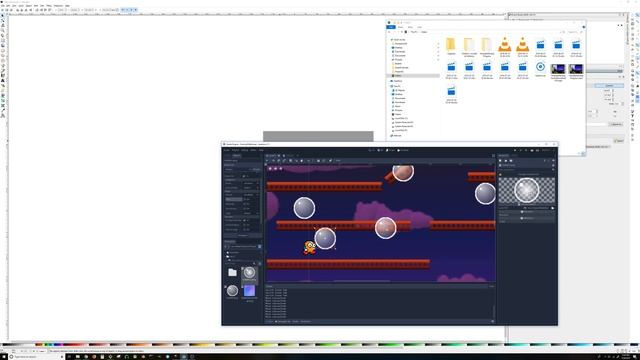The image size is (640, 360).
Task: Switch to the Node tab beside Inspector
Action: coord(515,156)
